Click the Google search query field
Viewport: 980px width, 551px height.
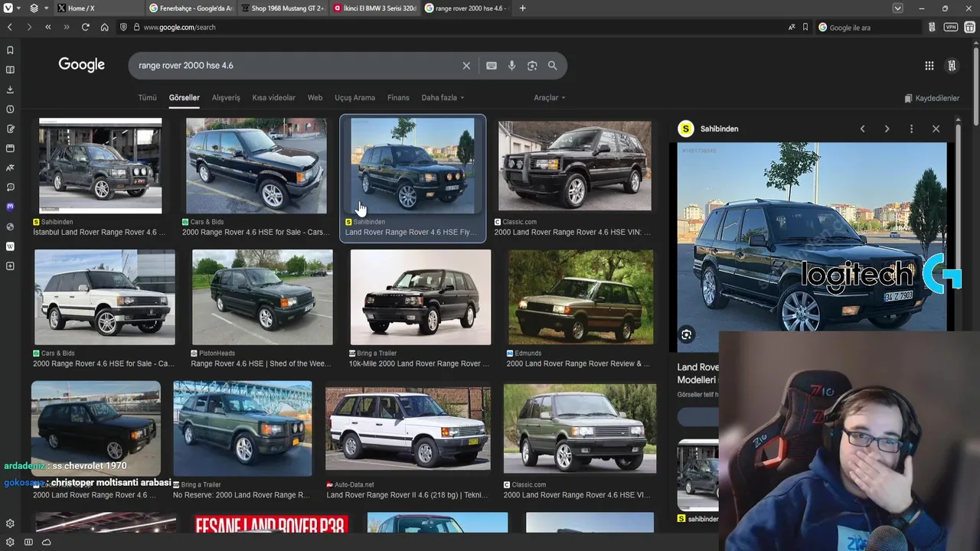pos(299,66)
